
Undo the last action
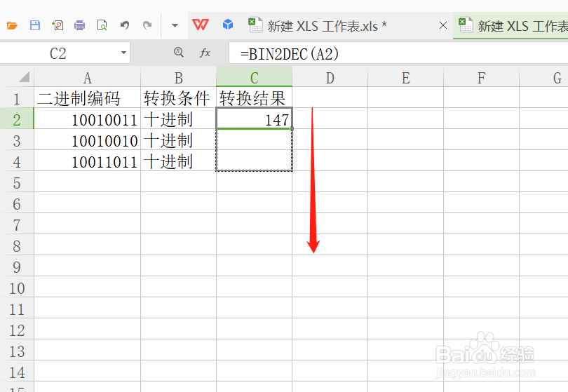coord(125,25)
